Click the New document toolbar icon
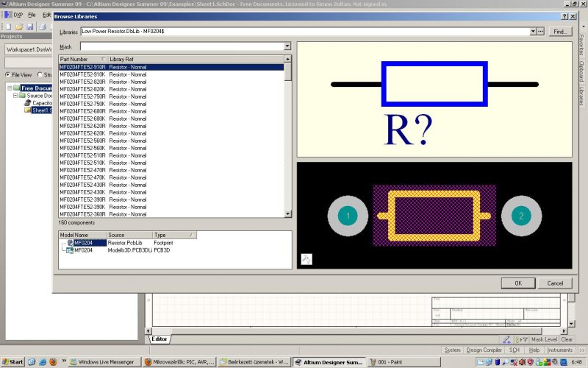 click(x=8, y=26)
